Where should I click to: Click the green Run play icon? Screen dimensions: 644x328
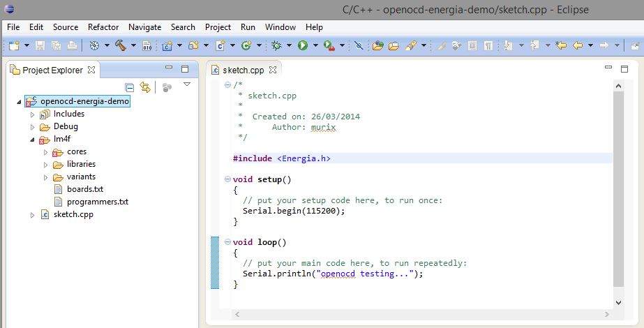pyautogui.click(x=303, y=45)
